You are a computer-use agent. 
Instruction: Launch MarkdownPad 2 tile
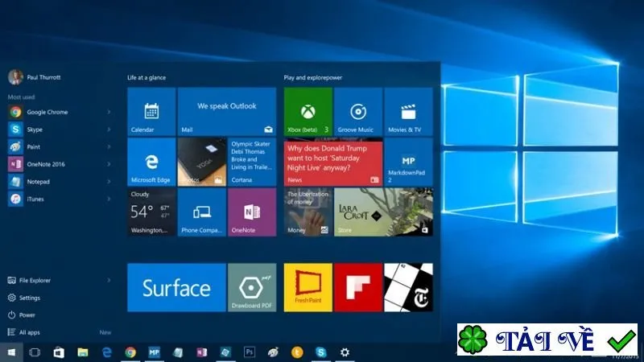click(x=408, y=162)
